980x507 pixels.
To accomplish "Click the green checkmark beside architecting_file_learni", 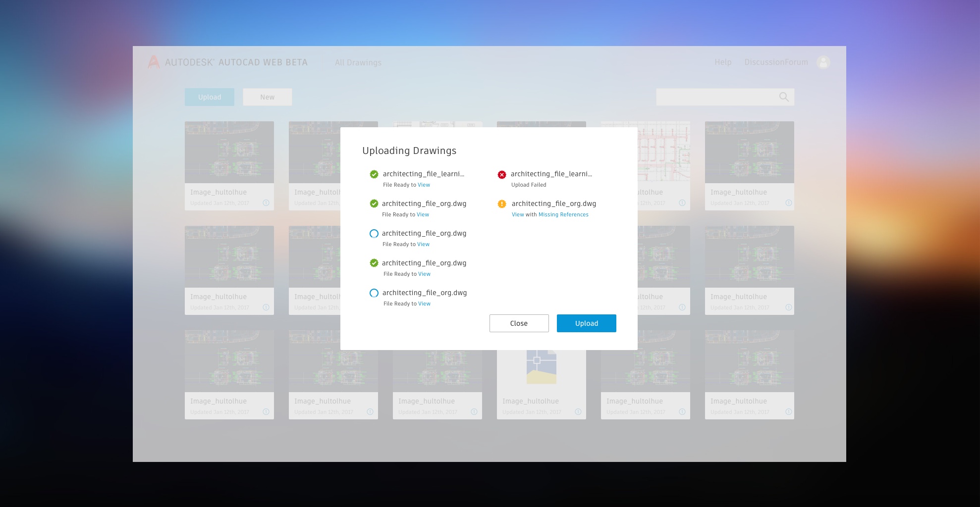I will coord(374,174).
